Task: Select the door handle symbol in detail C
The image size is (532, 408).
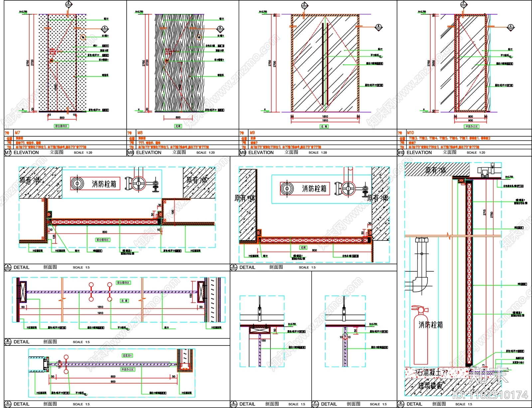Action: click(66, 364)
